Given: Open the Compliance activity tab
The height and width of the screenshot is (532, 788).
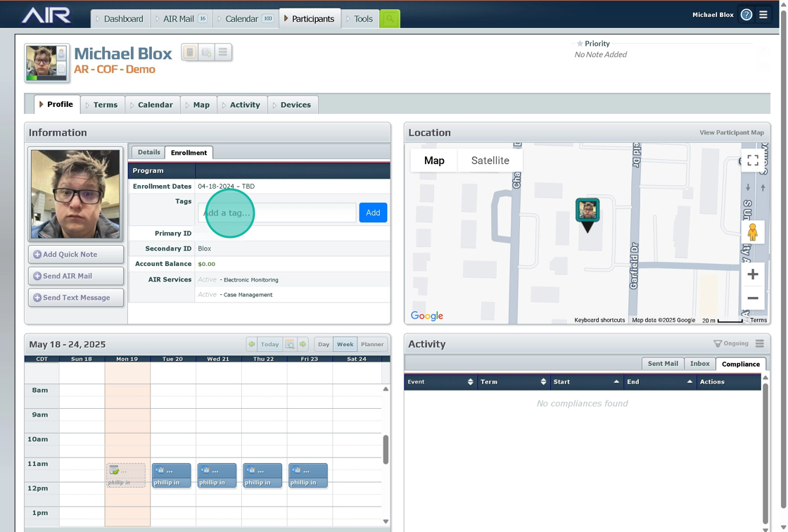Looking at the screenshot, I should pos(741,364).
